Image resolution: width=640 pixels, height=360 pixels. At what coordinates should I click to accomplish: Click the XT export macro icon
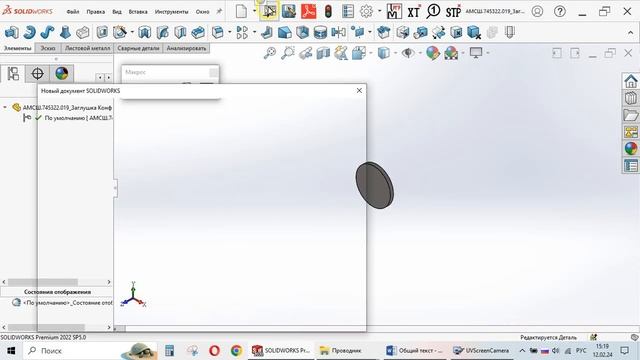413,12
